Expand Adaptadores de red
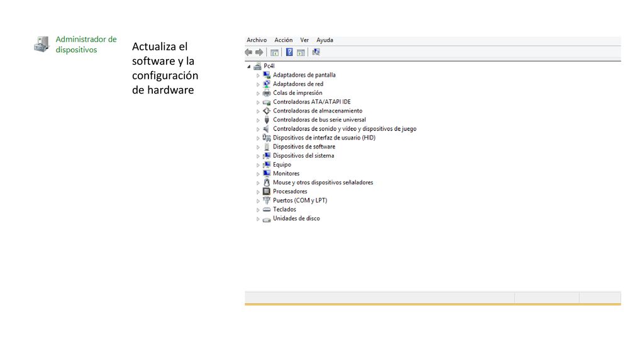The image size is (644, 362). [258, 84]
